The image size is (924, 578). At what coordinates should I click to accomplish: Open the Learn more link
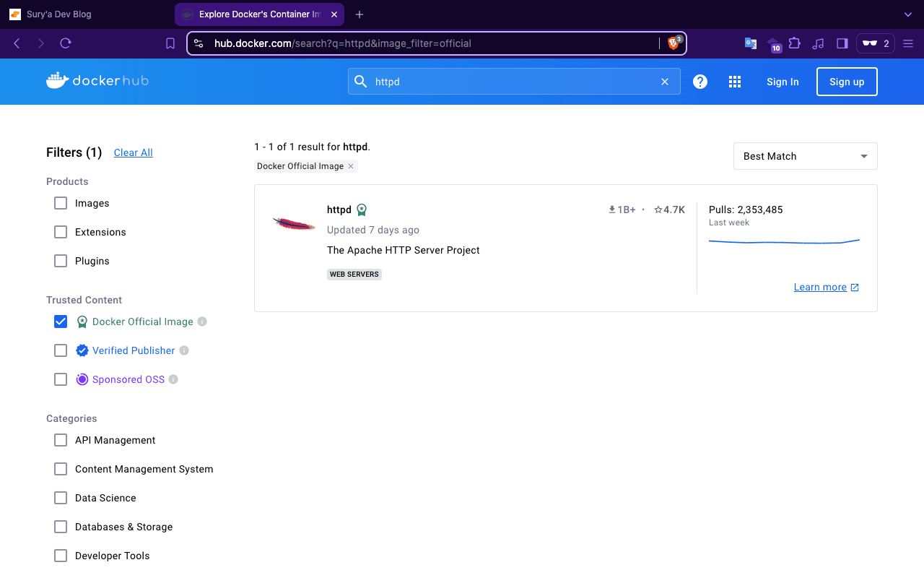coord(827,287)
